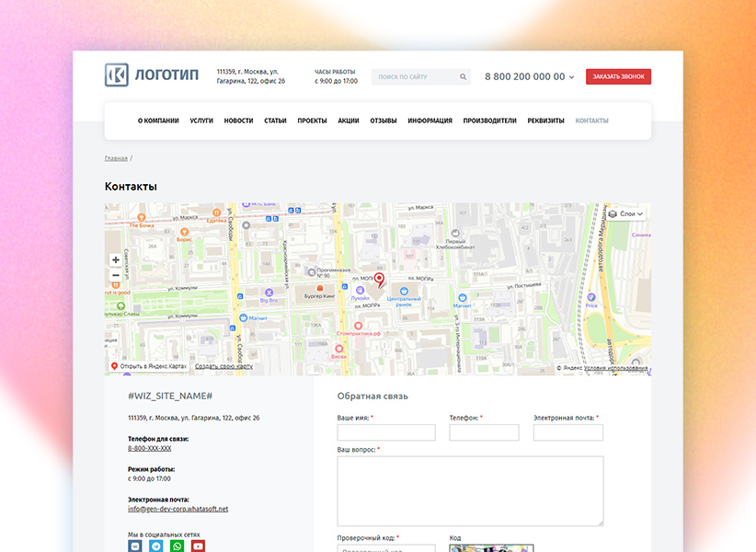The image size is (756, 552).
Task: Click the search magnifier icon
Action: coord(463,77)
